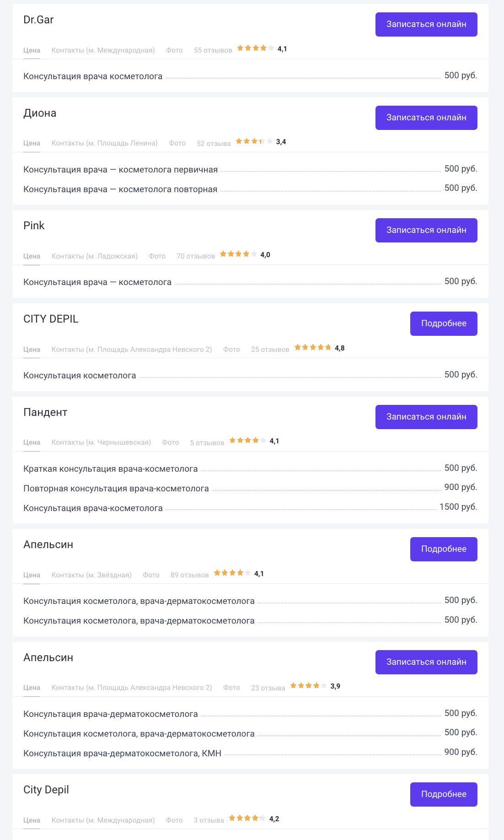Click Подробнее button for CITY DEPIL

tap(444, 323)
